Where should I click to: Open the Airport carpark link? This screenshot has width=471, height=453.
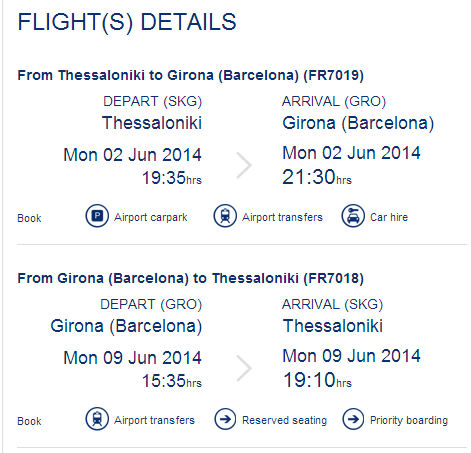(151, 217)
